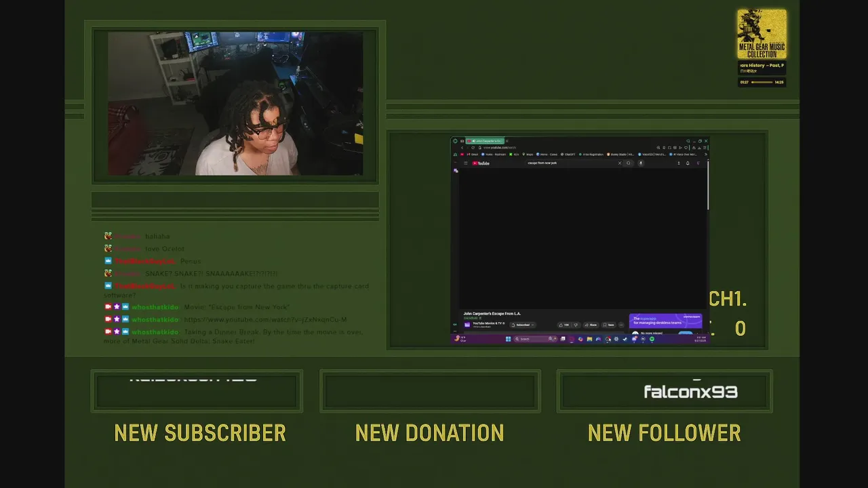Open the YouTube account avatar menu
The width and height of the screenshot is (868, 488).
coord(698,163)
